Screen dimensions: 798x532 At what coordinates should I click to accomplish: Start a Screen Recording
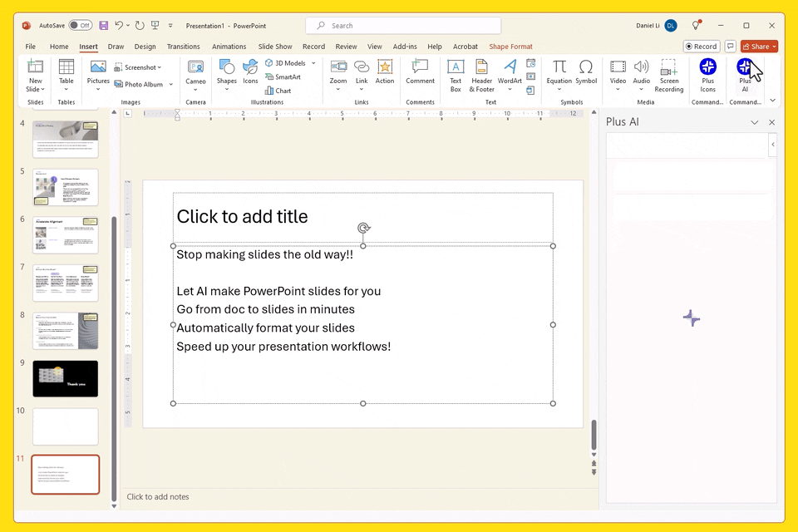pyautogui.click(x=669, y=75)
